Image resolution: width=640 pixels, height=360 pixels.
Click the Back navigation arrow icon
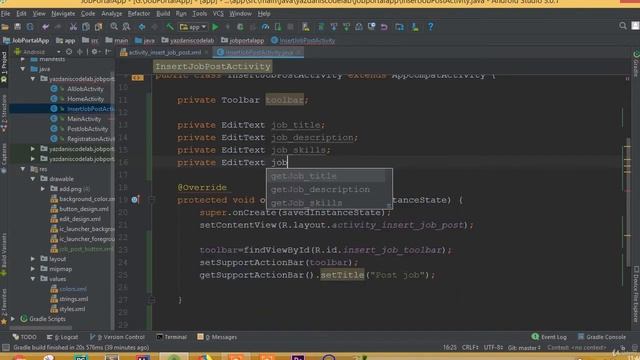[x=142, y=27]
